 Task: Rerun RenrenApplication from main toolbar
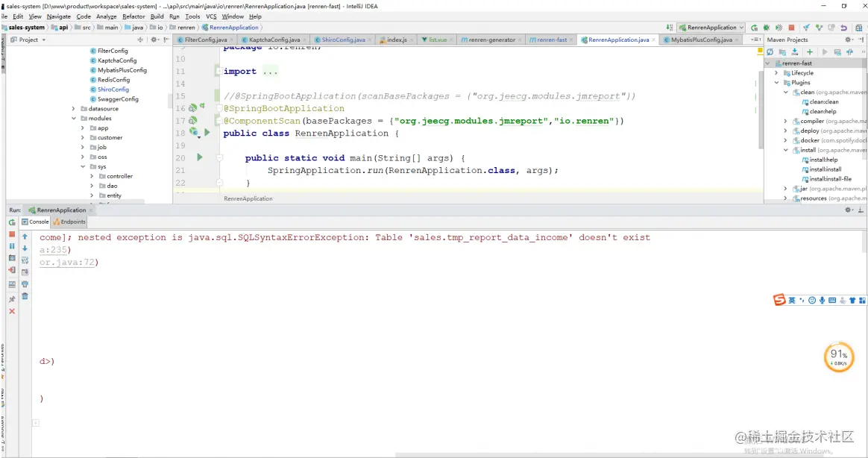[754, 28]
